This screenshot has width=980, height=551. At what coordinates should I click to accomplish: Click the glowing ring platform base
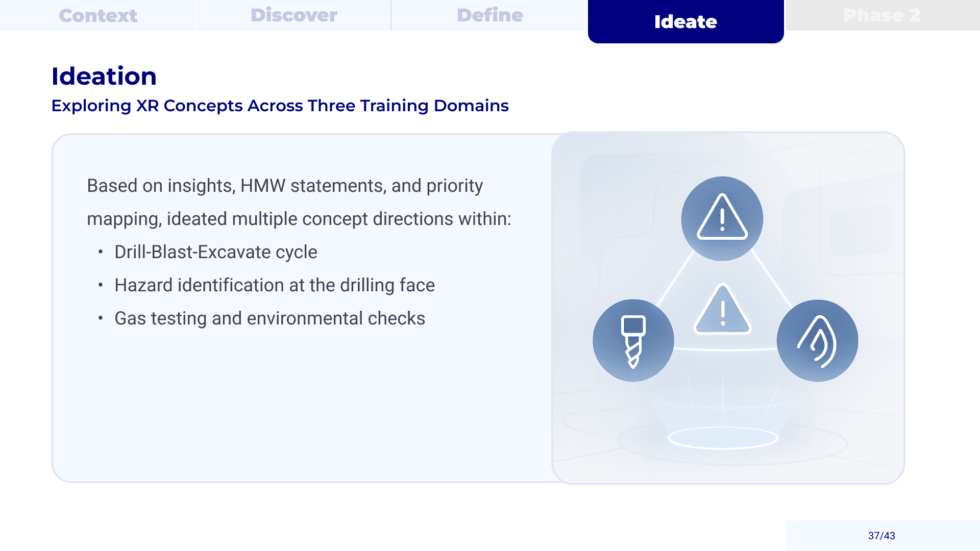(x=723, y=438)
